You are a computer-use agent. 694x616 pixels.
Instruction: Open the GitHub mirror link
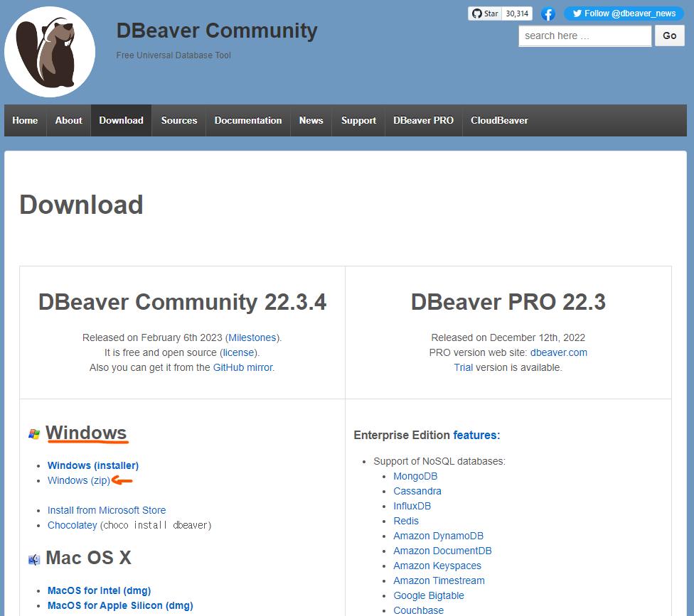click(x=242, y=367)
